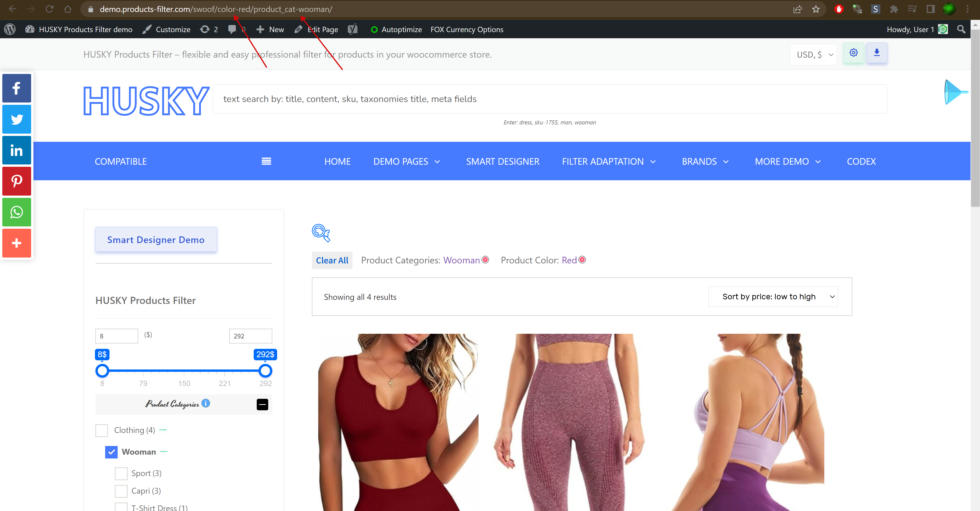The width and height of the screenshot is (980, 511).
Task: Expand the Filter Adaptation menu
Action: point(609,162)
